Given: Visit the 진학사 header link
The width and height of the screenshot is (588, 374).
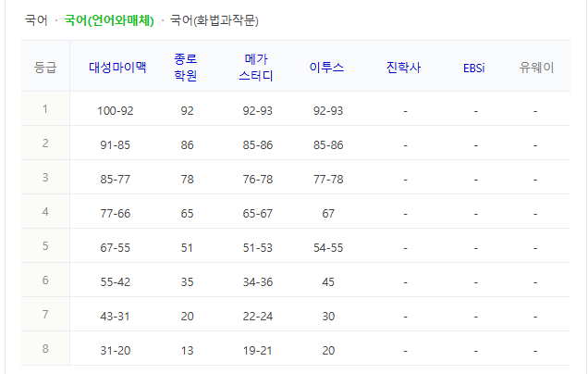Looking at the screenshot, I should pyautogui.click(x=403, y=68).
